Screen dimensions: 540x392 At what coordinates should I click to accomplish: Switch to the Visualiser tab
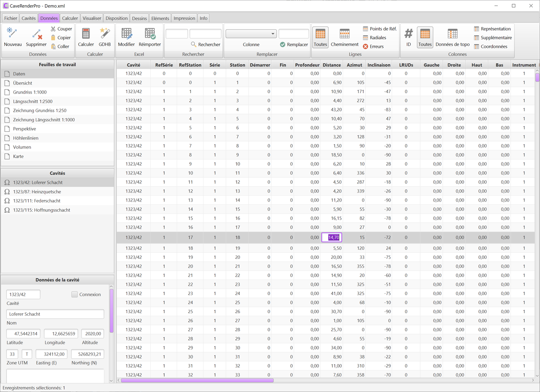click(x=92, y=18)
